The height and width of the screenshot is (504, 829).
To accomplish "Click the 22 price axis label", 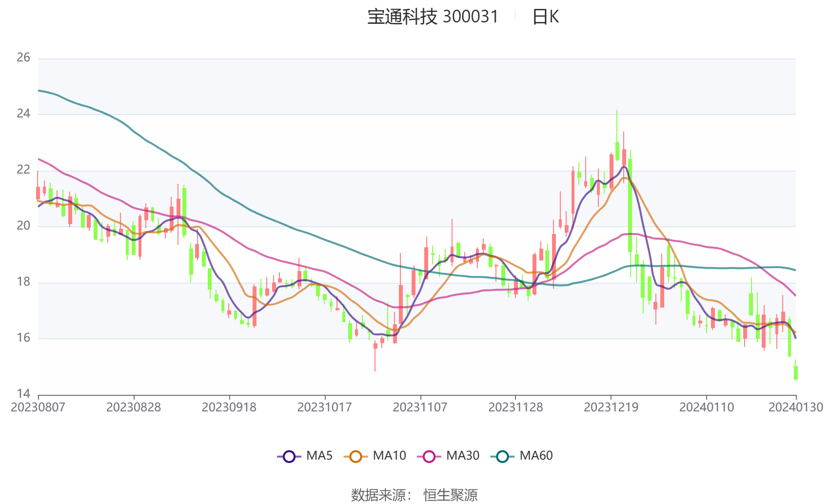I will point(23,170).
